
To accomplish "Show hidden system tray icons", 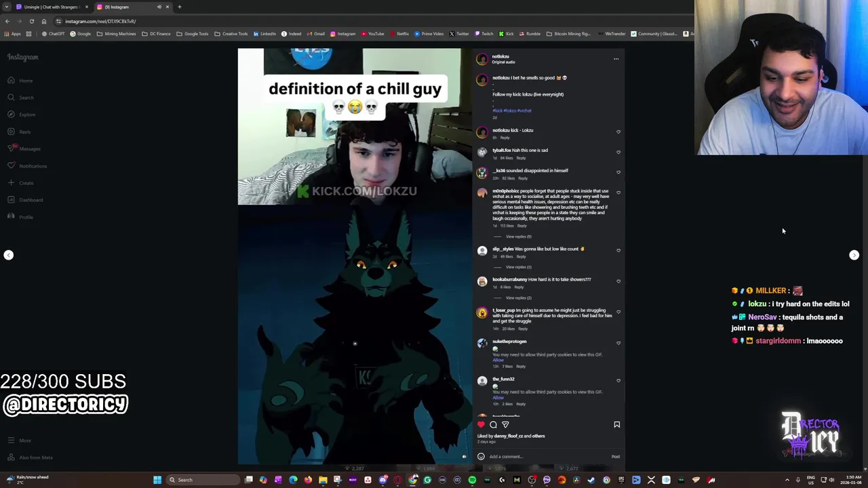I will [x=787, y=480].
